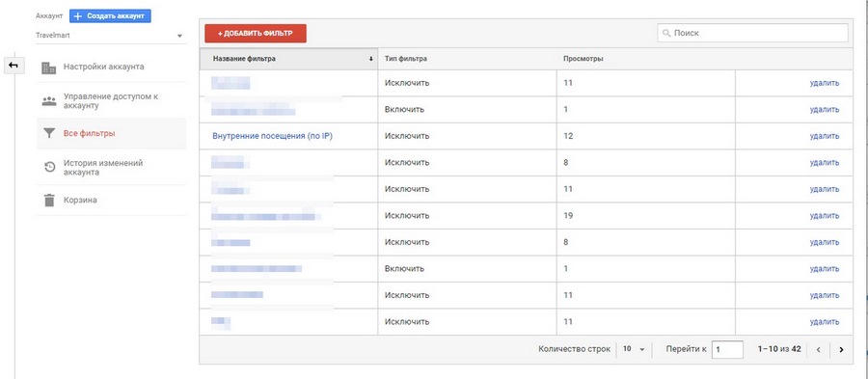Go to next page of filters
The image size is (868, 379).
click(x=841, y=350)
